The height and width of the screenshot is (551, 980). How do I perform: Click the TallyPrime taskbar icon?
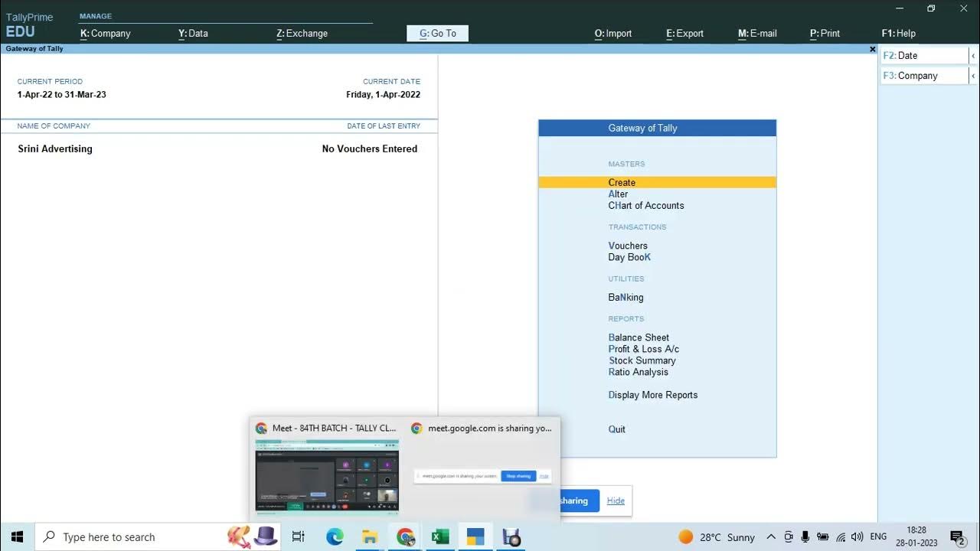(475, 537)
